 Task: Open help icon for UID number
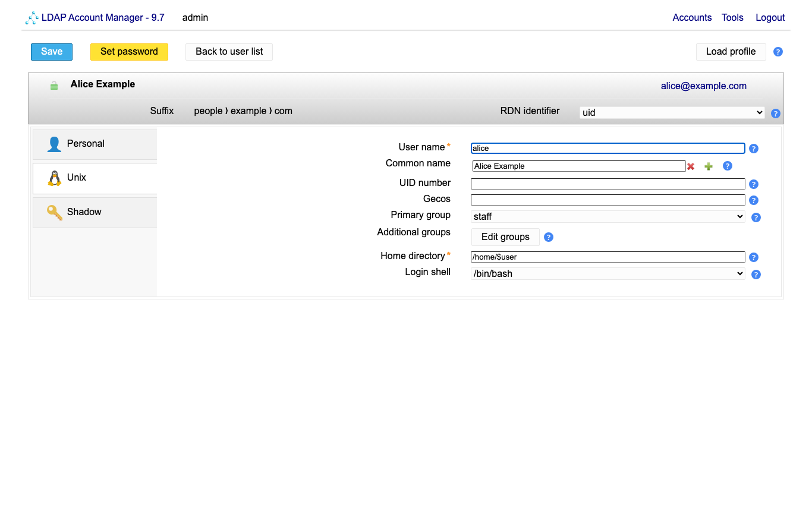point(754,184)
